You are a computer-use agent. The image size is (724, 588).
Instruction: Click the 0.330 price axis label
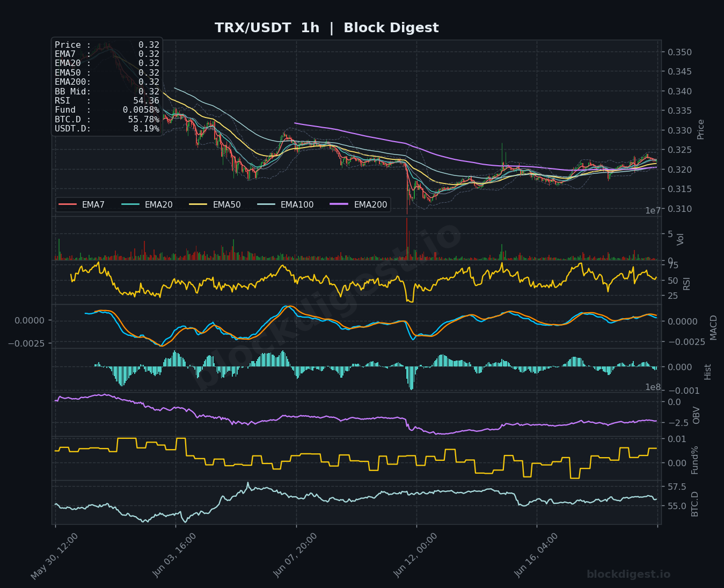(x=679, y=130)
